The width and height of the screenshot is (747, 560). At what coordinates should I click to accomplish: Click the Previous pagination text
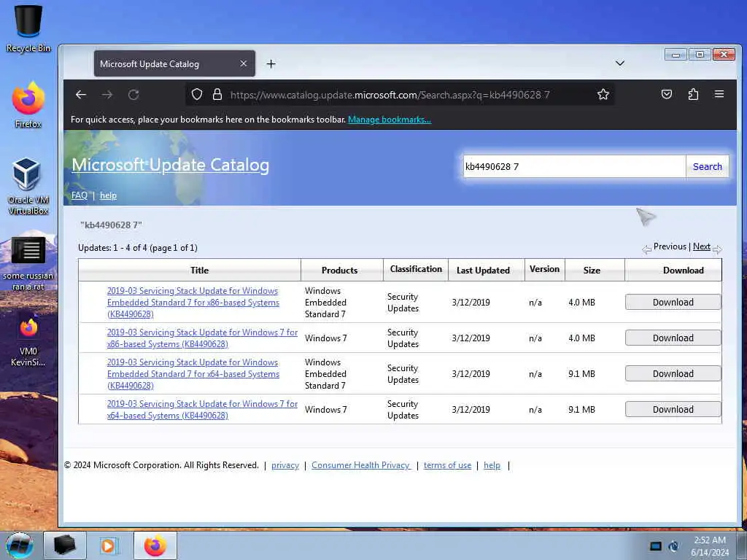point(670,246)
